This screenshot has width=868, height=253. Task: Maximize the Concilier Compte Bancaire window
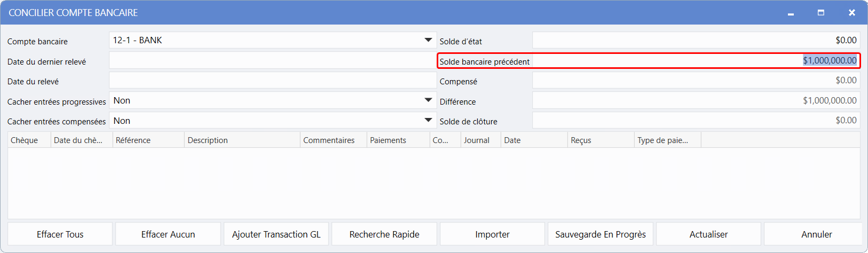pyautogui.click(x=821, y=12)
